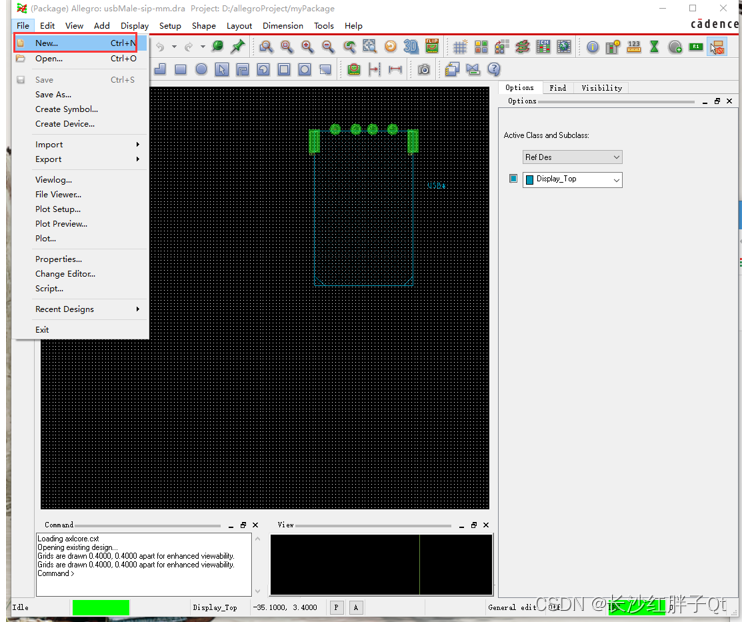Screen dimensions: 742x624
Task: Click the hourglass toolbar icon
Action: tap(654, 46)
